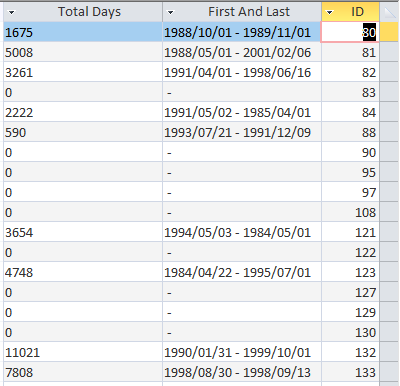400x386 pixels.
Task: Select the ID cell 97
Action: pyautogui.click(x=350, y=192)
